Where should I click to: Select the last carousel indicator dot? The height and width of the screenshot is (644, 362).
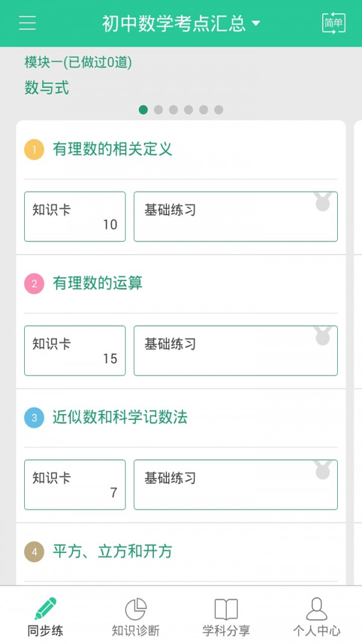(x=217, y=110)
